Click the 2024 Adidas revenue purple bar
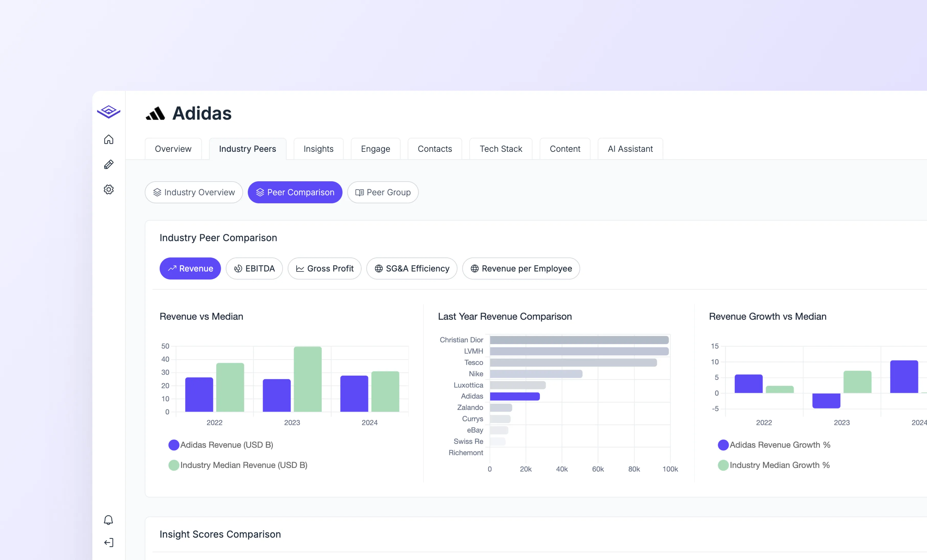The height and width of the screenshot is (560, 927). coord(354,394)
